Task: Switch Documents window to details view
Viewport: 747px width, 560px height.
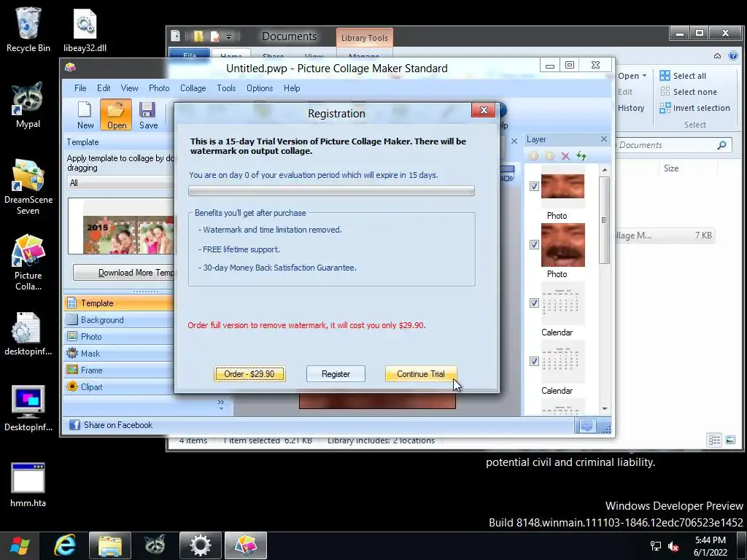Action: (x=714, y=440)
